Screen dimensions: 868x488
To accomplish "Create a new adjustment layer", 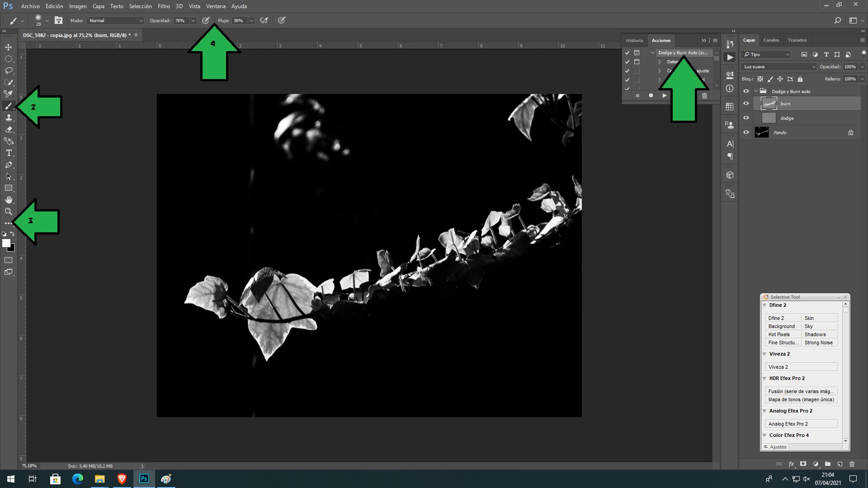I will point(816,464).
